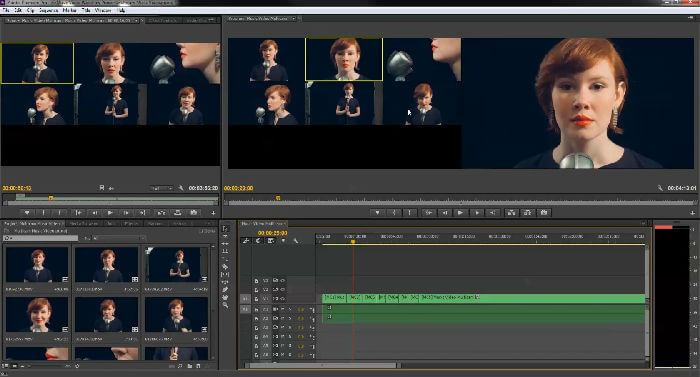
Task: Switch to the Media Browser tab
Action: coord(83,223)
